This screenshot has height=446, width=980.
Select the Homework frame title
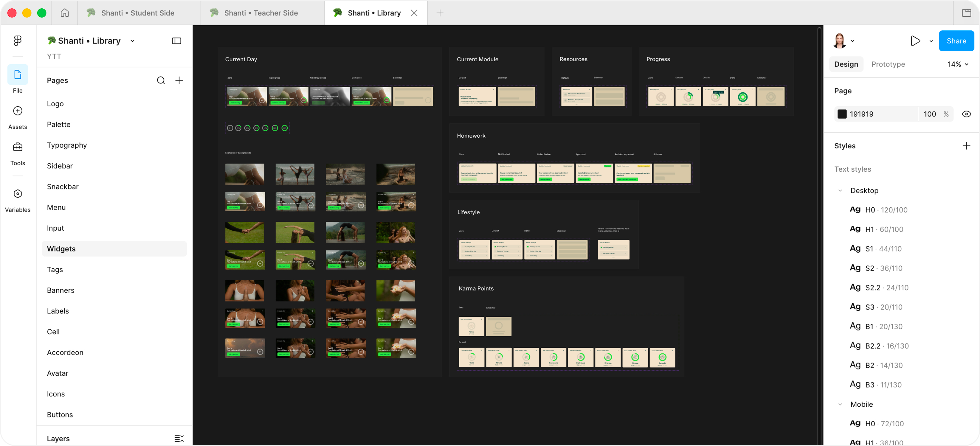click(471, 136)
